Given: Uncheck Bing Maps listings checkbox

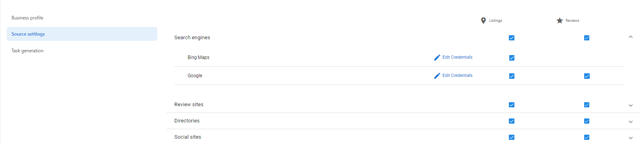Looking at the screenshot, I should [512, 58].
